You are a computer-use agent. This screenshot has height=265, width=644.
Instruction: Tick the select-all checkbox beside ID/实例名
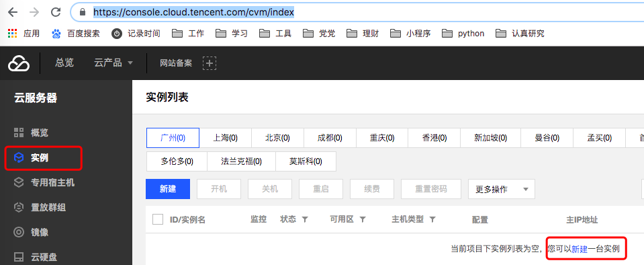158,219
